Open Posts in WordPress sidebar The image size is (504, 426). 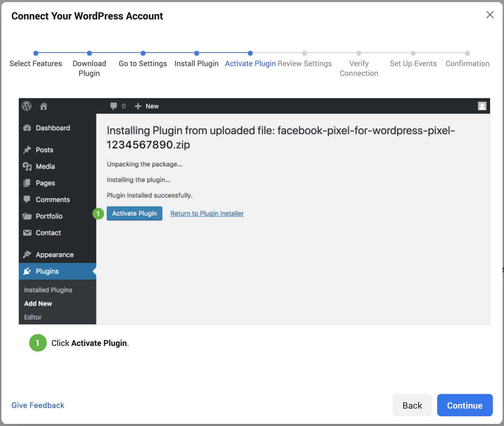[x=57, y=150]
